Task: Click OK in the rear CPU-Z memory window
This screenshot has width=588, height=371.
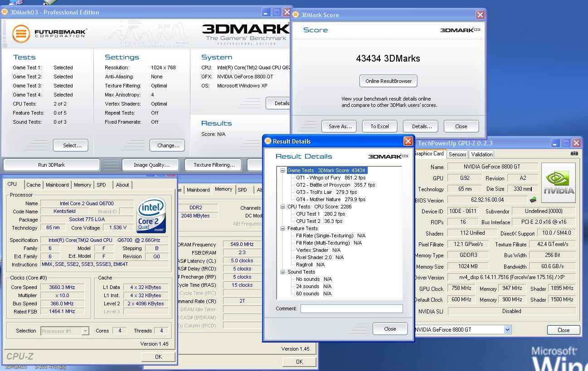Action: tap(299, 361)
